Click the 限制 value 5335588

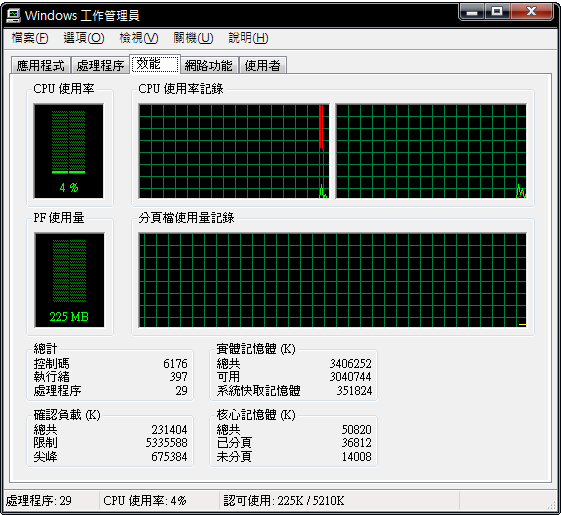pos(166,443)
